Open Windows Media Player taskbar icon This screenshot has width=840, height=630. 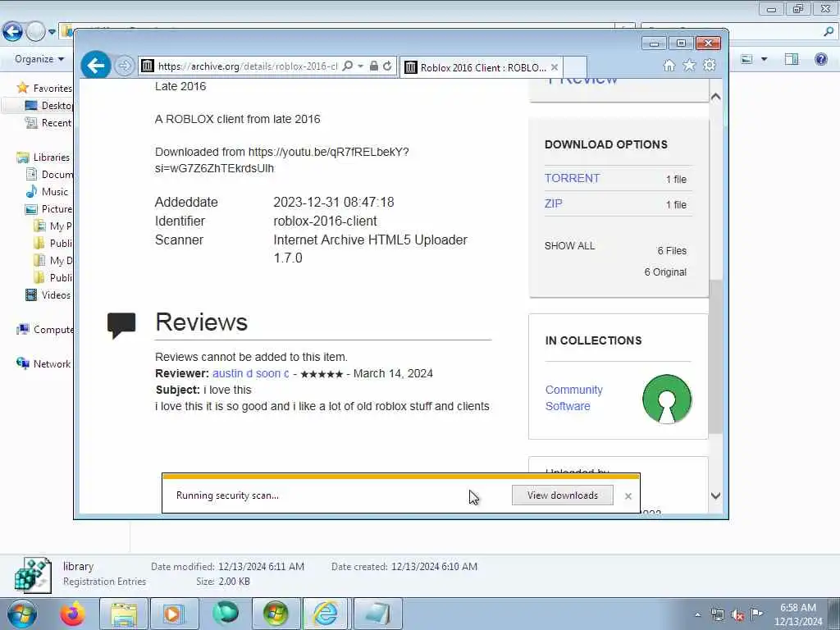[x=174, y=614]
